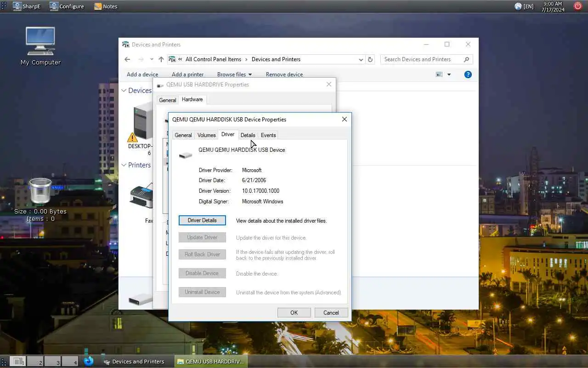Collapse the Devices group
This screenshot has width=588, height=368.
pyautogui.click(x=124, y=91)
